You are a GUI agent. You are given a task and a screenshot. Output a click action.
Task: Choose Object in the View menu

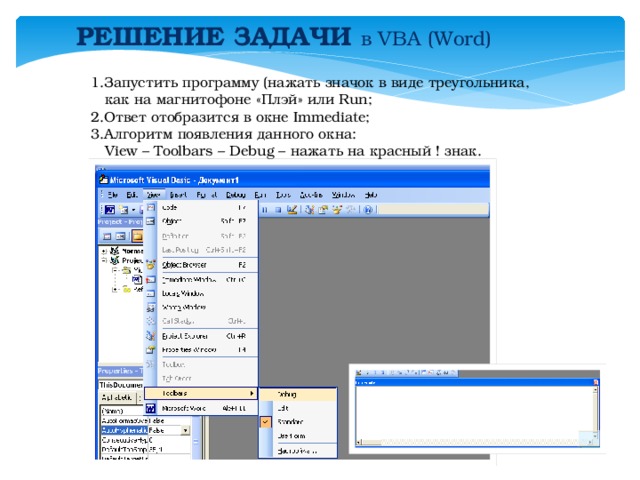(x=202, y=221)
